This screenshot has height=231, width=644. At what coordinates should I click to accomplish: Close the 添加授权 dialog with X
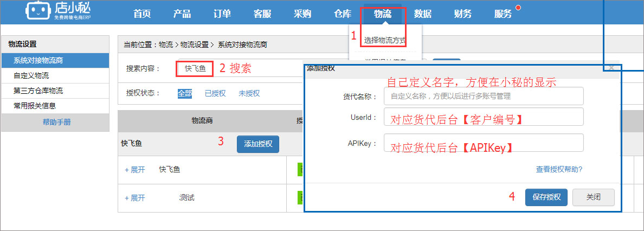coord(611,68)
